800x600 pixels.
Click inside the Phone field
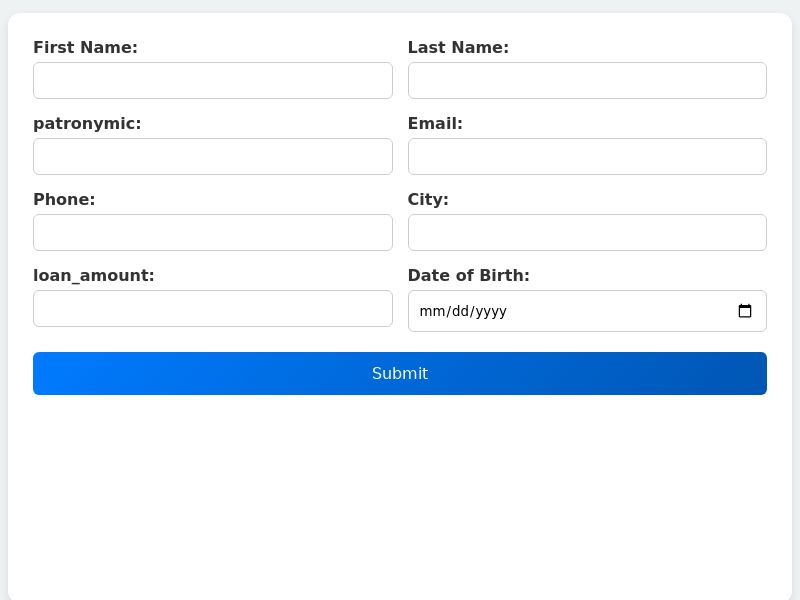click(213, 232)
